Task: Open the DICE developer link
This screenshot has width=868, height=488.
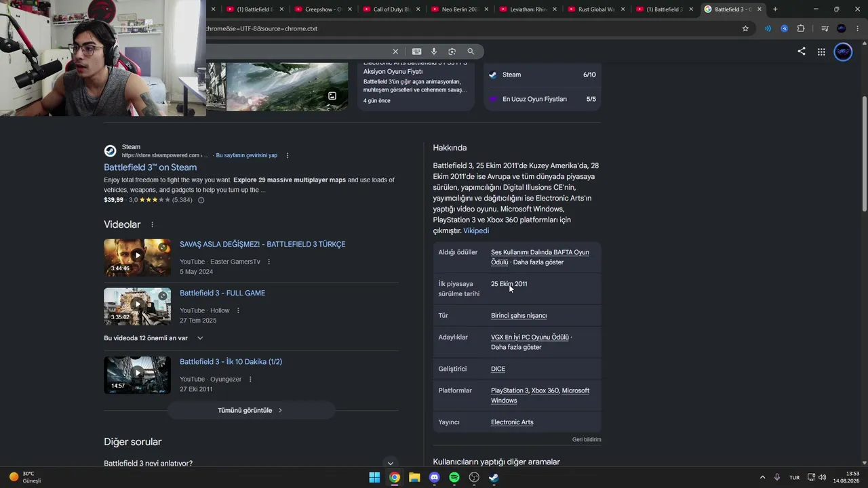Action: 498,369
